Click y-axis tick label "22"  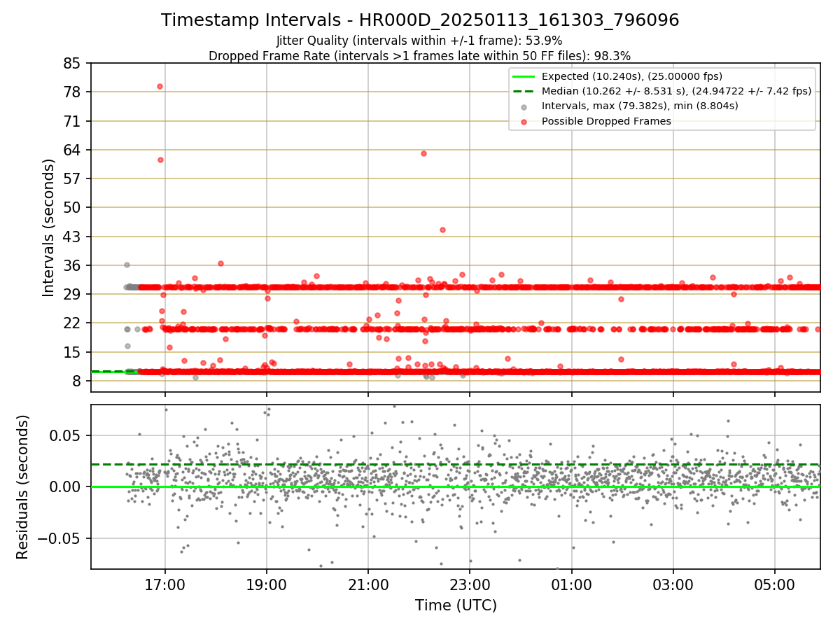pos(72,323)
